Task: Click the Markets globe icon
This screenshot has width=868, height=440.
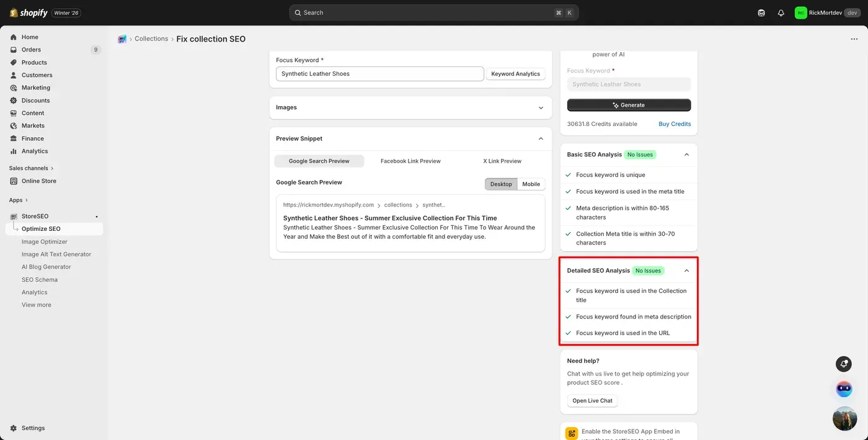Action: click(14, 125)
